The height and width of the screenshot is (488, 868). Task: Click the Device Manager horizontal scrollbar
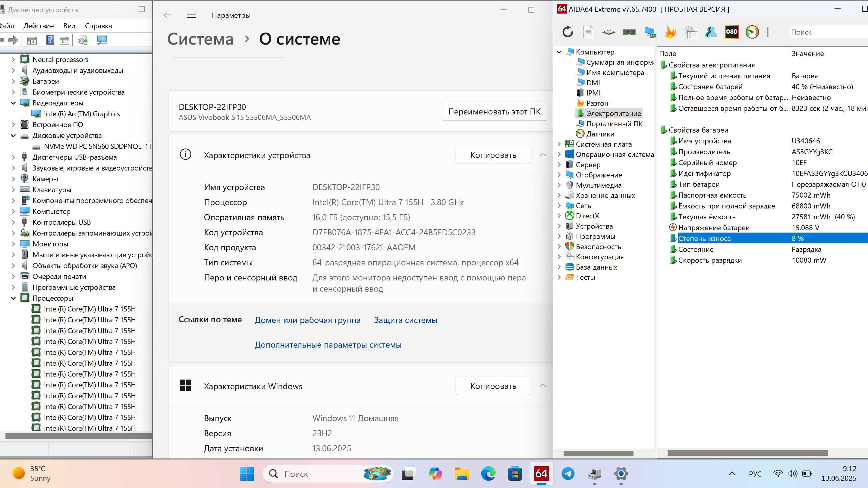(x=79, y=436)
